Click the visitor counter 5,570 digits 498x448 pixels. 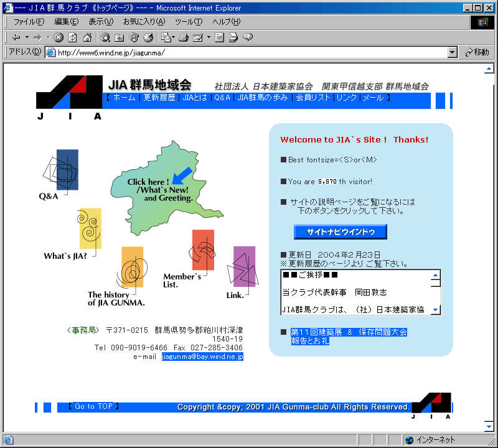click(327, 182)
